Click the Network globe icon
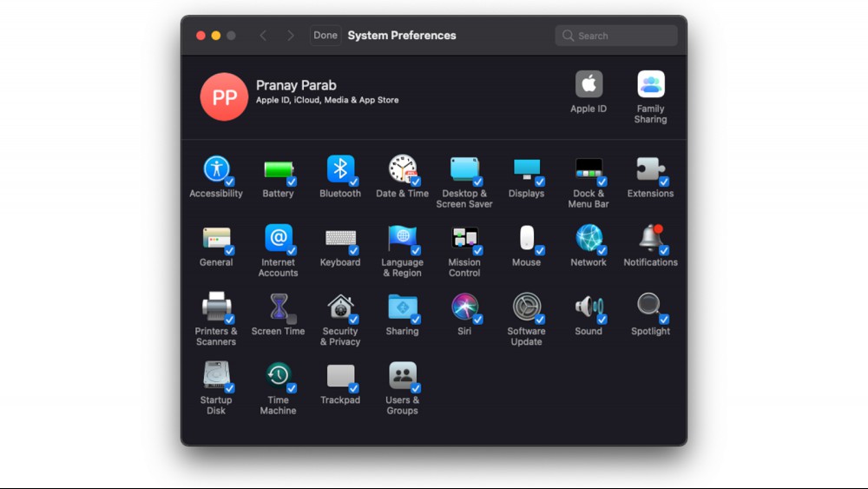The image size is (868, 489). pyautogui.click(x=589, y=238)
